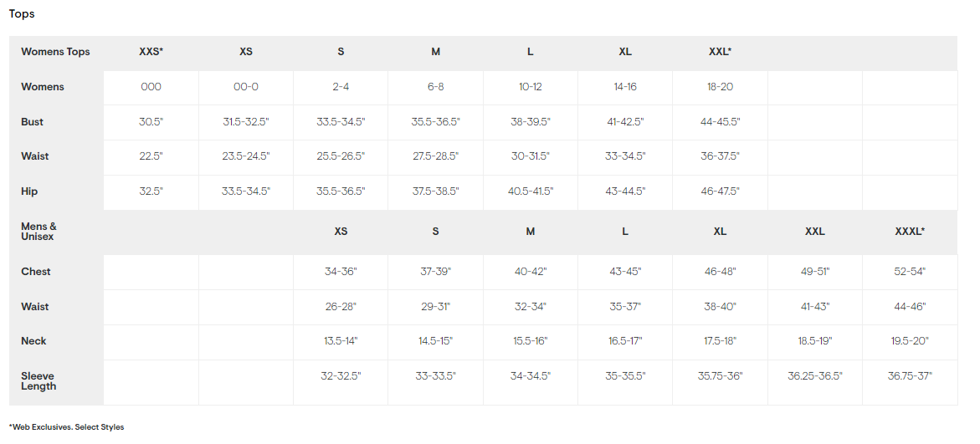This screenshot has width=980, height=444.
Task: Click the Sleeve Length row label
Action: pos(38,381)
